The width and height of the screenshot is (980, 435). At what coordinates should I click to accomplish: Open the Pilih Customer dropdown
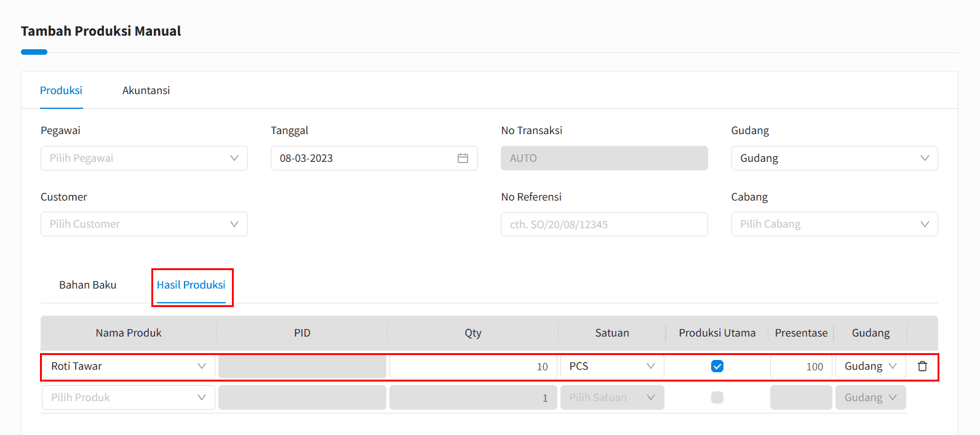(x=144, y=224)
